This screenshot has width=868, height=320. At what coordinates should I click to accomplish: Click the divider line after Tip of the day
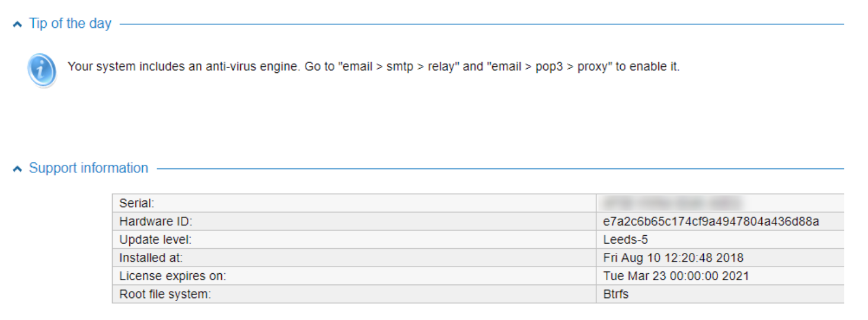482,24
